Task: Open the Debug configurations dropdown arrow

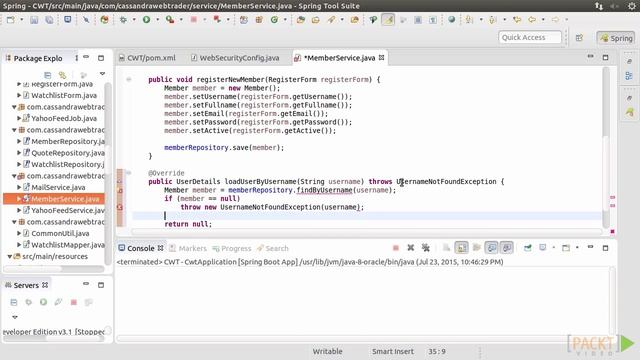Action: click(134, 19)
